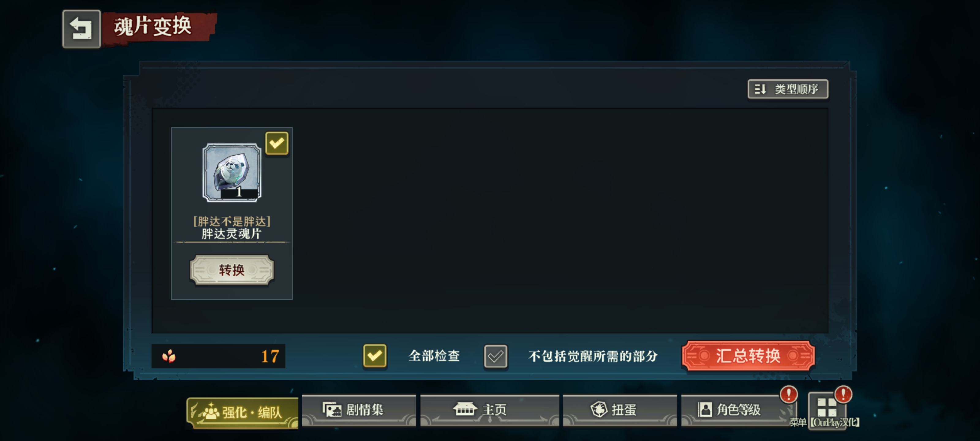The width and height of the screenshot is (980, 441).
Task: Click the panda soul shard thumbnail
Action: (x=232, y=172)
